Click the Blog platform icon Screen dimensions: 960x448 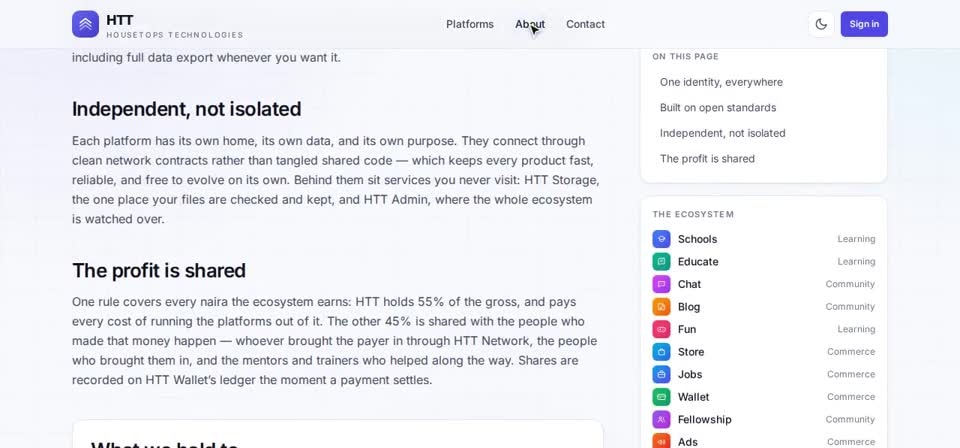click(x=661, y=307)
